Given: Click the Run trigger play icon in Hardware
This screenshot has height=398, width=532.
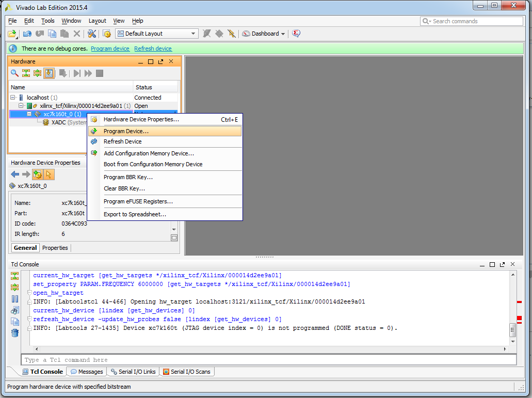Looking at the screenshot, I should click(77, 73).
